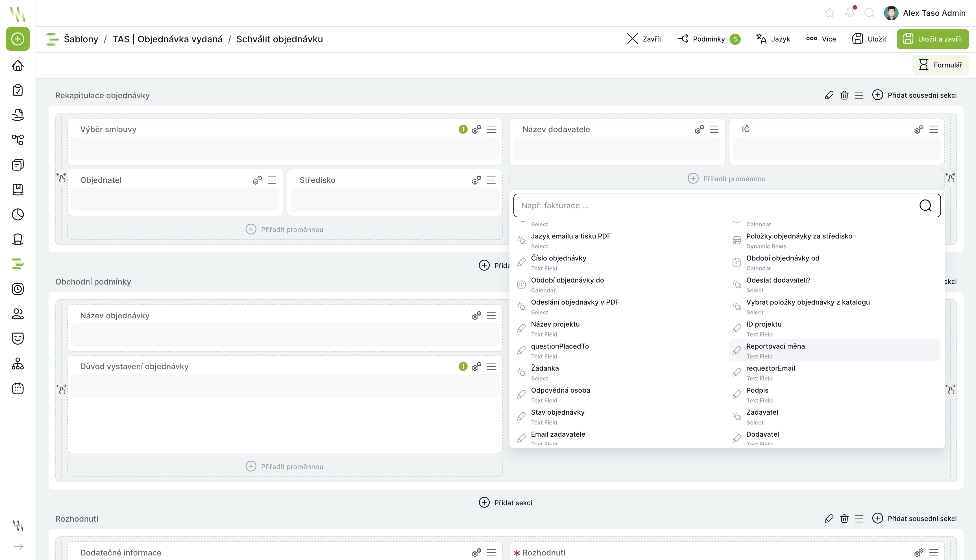Click search magnifier in variable search box
976x560 pixels.
tap(925, 205)
